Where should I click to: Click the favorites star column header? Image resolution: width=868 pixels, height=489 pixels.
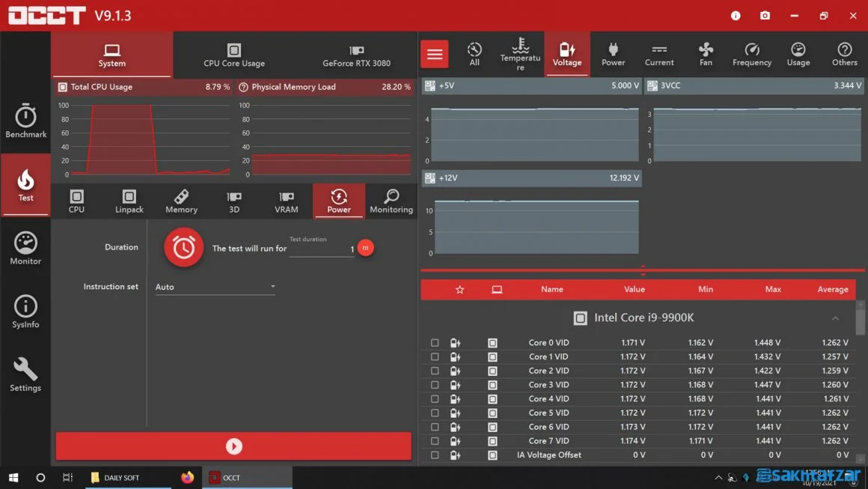click(x=459, y=290)
